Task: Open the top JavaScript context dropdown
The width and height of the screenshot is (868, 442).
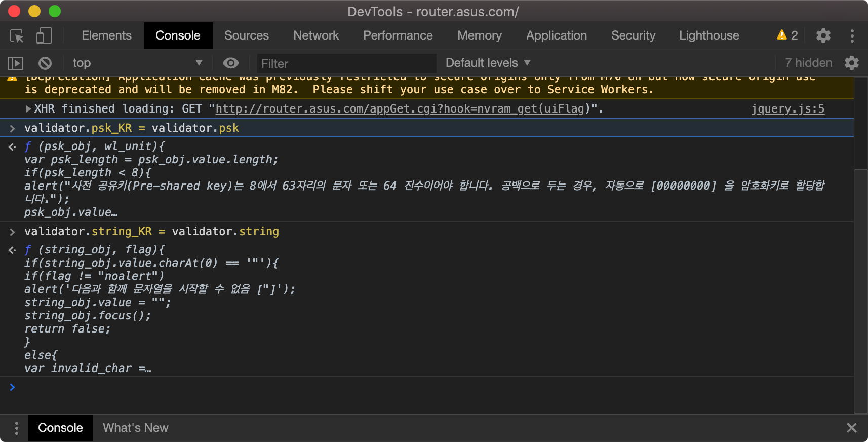Action: tap(137, 63)
